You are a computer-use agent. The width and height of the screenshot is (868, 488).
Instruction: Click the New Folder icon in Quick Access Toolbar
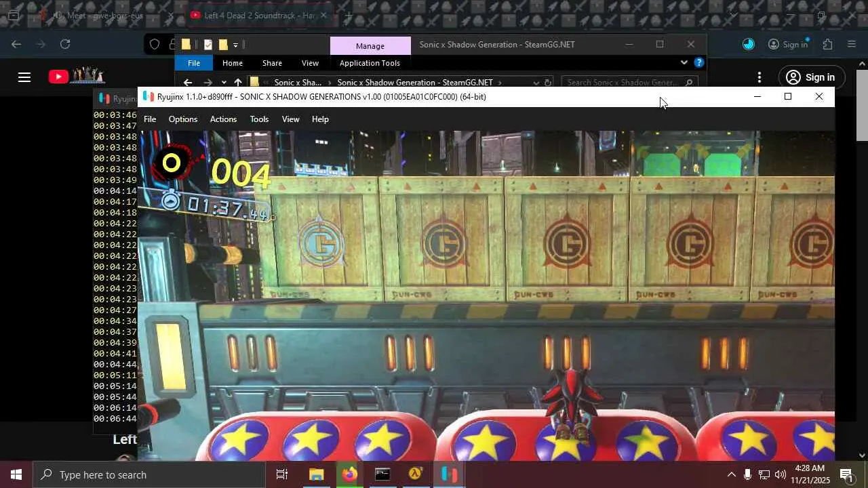click(x=222, y=45)
